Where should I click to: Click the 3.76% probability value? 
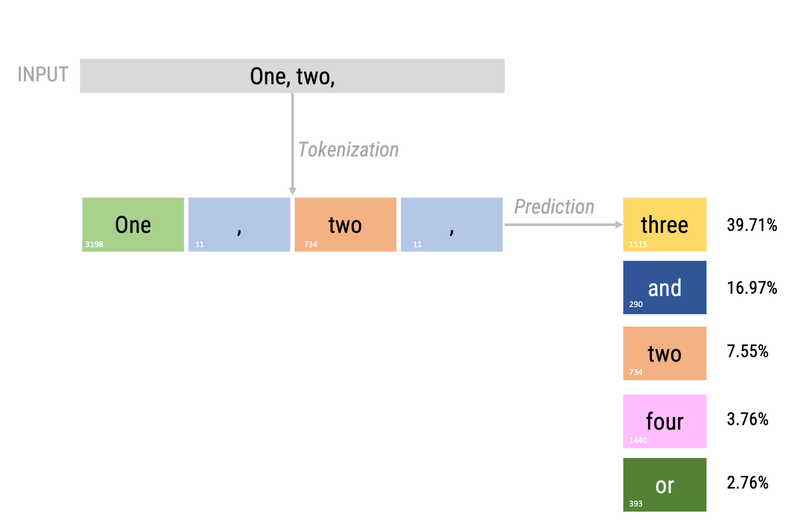pyautogui.click(x=748, y=420)
